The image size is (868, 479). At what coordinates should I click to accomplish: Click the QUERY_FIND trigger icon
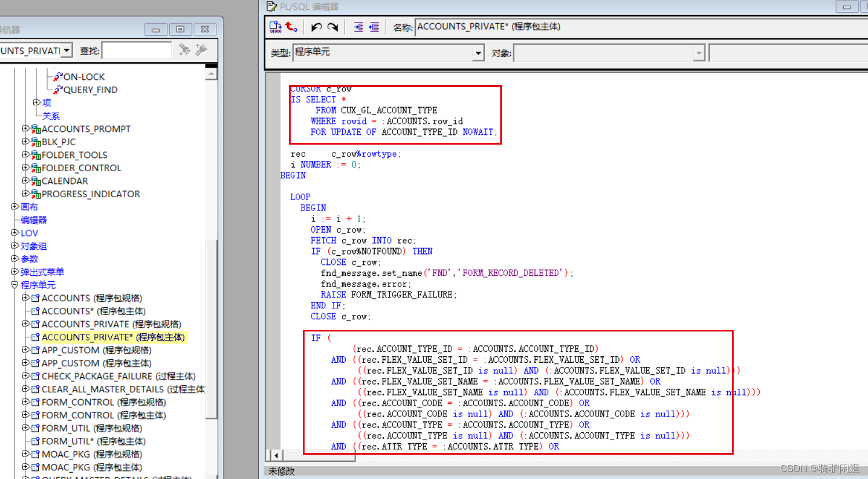pyautogui.click(x=58, y=90)
